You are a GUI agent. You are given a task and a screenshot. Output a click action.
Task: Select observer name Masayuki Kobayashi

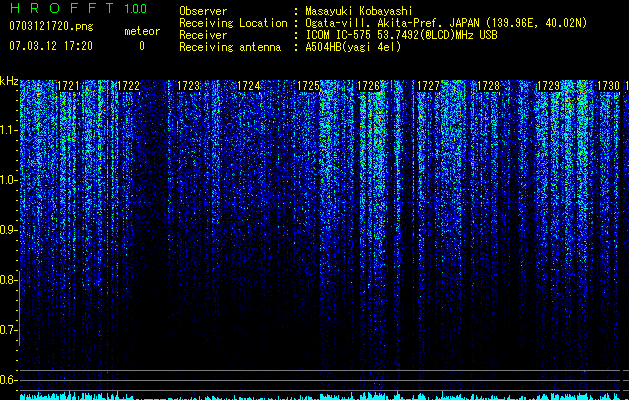click(x=359, y=11)
